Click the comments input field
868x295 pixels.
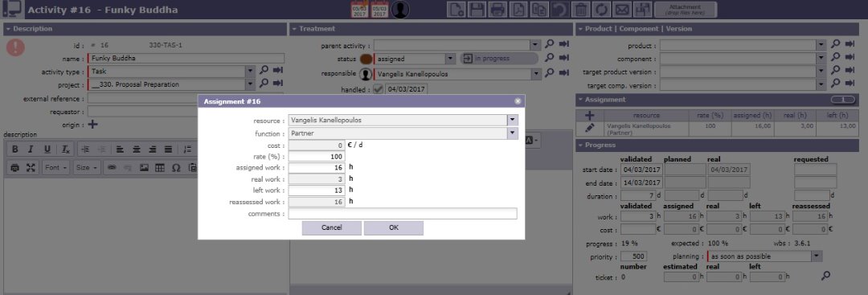403,214
